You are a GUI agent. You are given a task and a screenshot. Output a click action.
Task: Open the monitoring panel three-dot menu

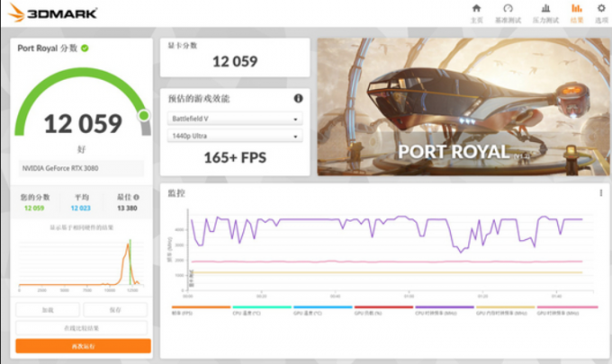coord(600,192)
